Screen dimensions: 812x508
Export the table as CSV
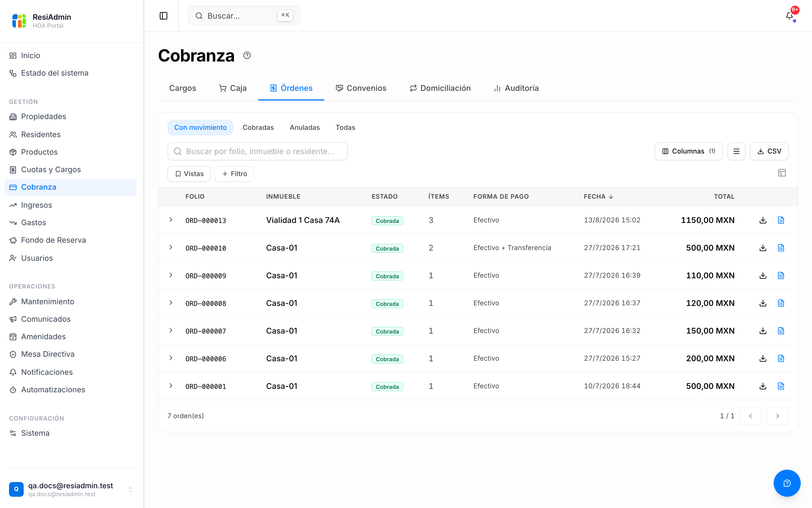point(769,151)
